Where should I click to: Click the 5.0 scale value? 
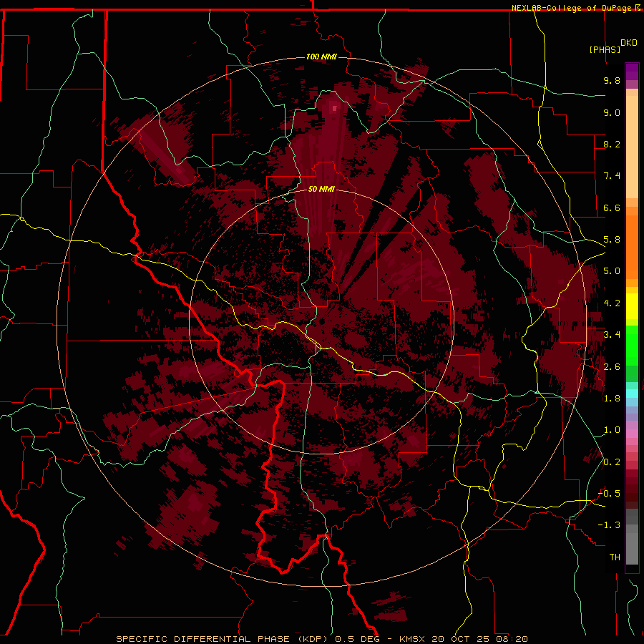[612, 271]
